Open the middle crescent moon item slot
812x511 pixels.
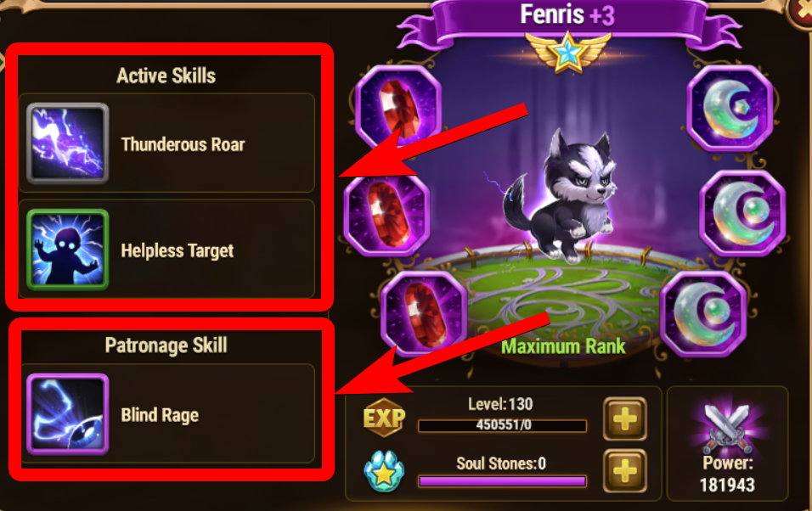point(742,213)
